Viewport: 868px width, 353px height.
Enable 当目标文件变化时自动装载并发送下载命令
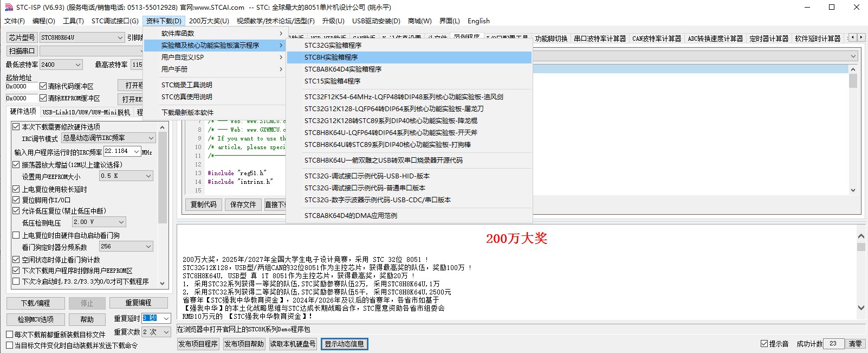point(10,345)
